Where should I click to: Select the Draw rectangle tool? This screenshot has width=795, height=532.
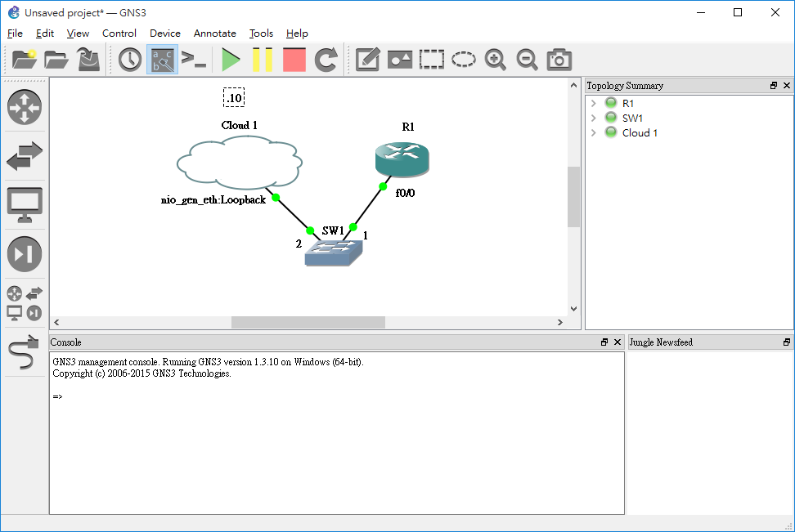432,60
